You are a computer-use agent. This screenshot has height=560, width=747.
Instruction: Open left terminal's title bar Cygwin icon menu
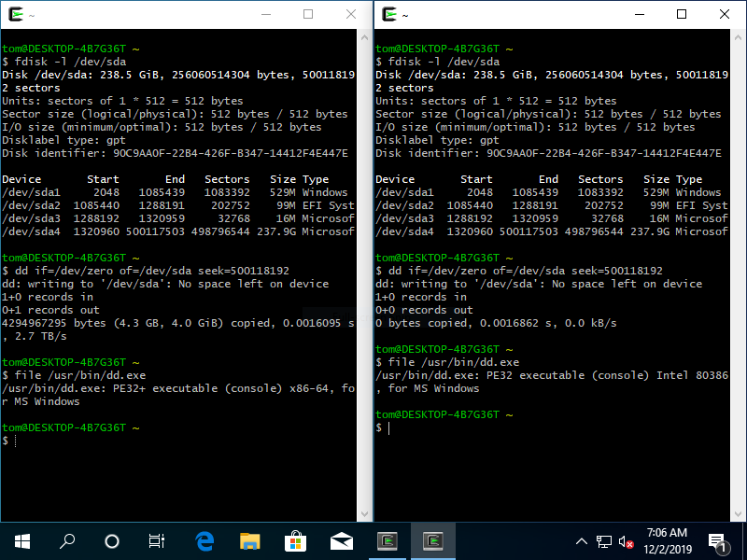coord(14,14)
